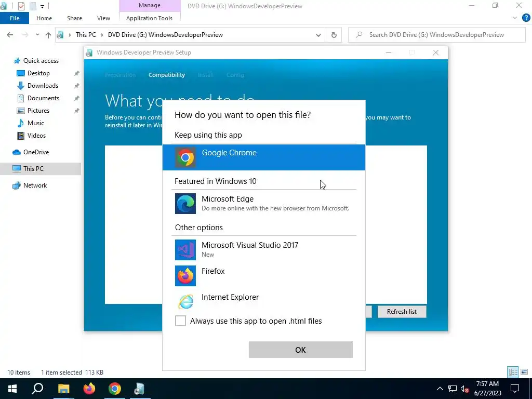This screenshot has height=399, width=532.
Task: Open the network status tray icon
Action: tap(453, 389)
